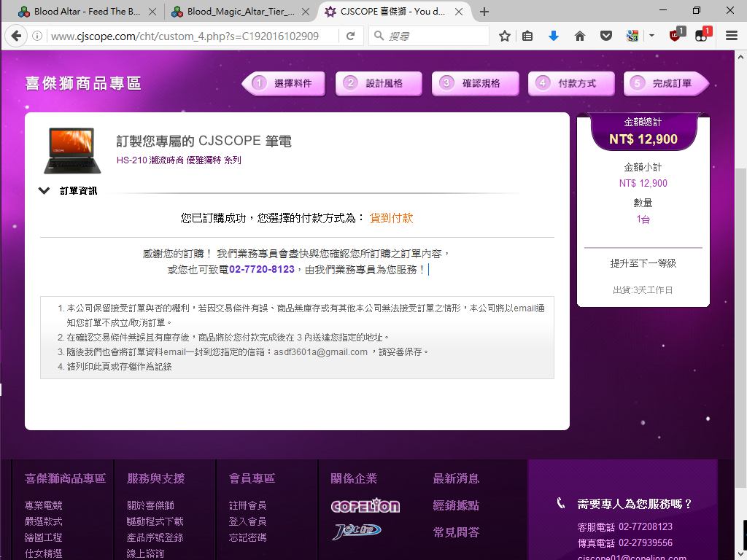The width and height of the screenshot is (747, 560).
Task: Select the CJSCOPE 喜傑獅 tab
Action: tap(393, 12)
